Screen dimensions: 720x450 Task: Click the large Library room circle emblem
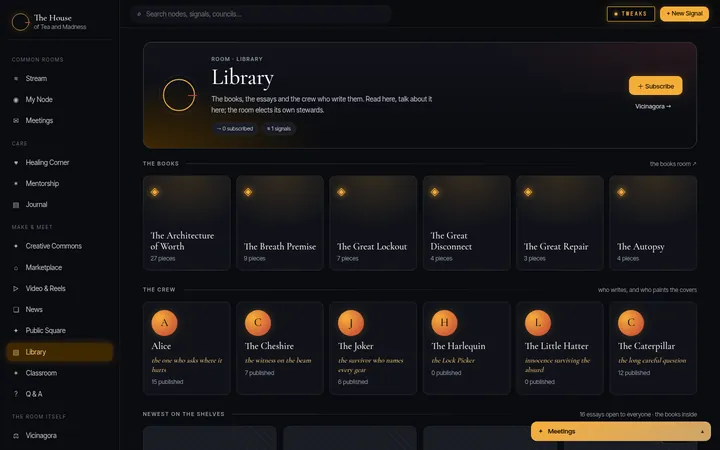click(x=179, y=95)
